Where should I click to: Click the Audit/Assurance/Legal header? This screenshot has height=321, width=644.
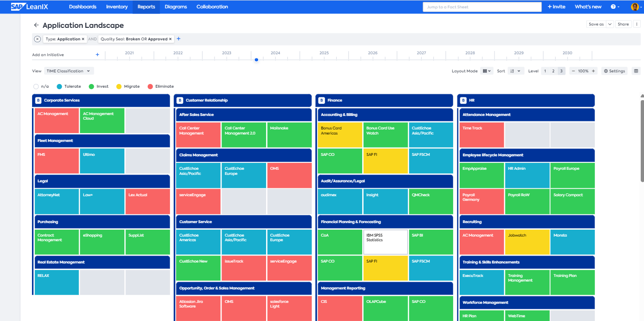pyautogui.click(x=385, y=181)
